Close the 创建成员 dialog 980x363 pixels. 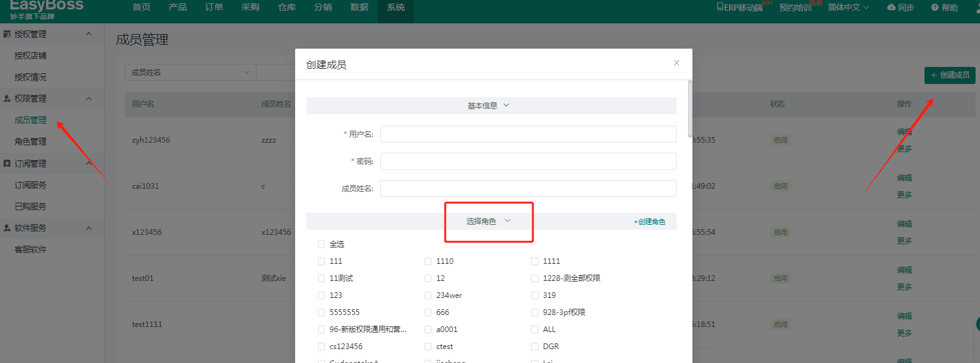click(677, 63)
